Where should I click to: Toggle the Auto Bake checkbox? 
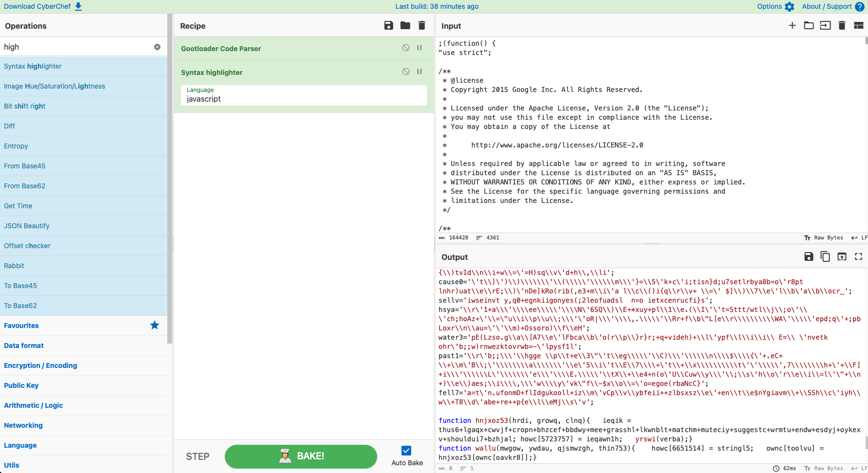pyautogui.click(x=407, y=451)
